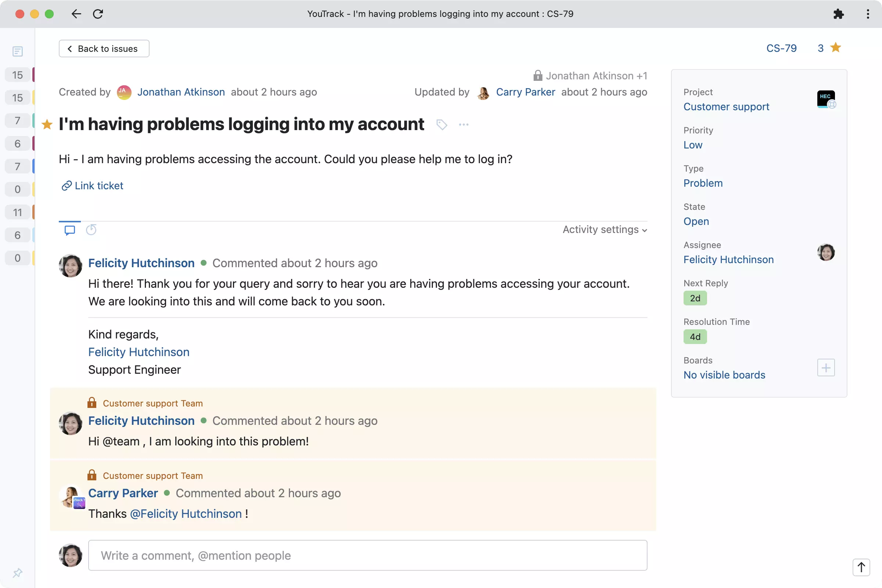Viewport: 882px width, 588px height.
Task: Click the scroll-to-top arrow button
Action: [x=861, y=567]
